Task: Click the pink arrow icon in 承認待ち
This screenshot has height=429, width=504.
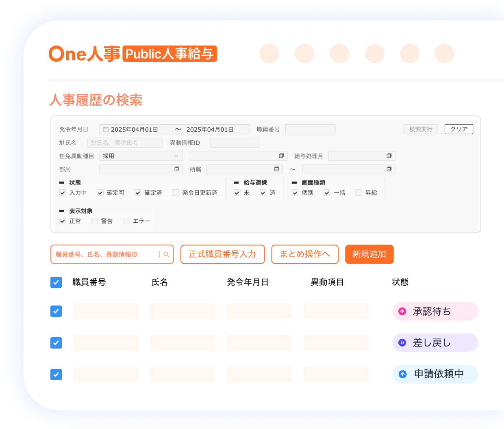Action: 402,311
